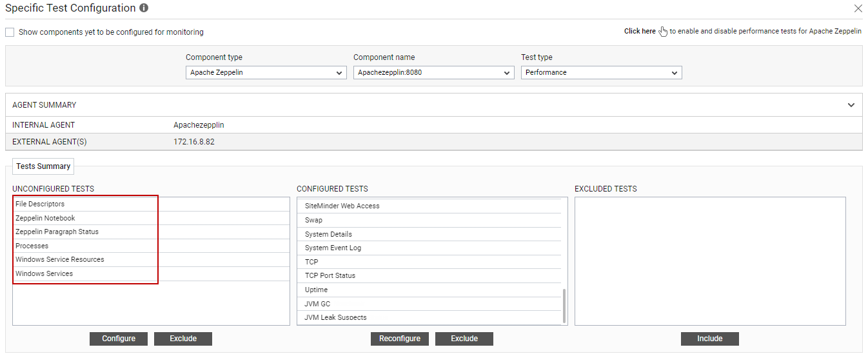Select Windows Service Resources test

click(151, 259)
